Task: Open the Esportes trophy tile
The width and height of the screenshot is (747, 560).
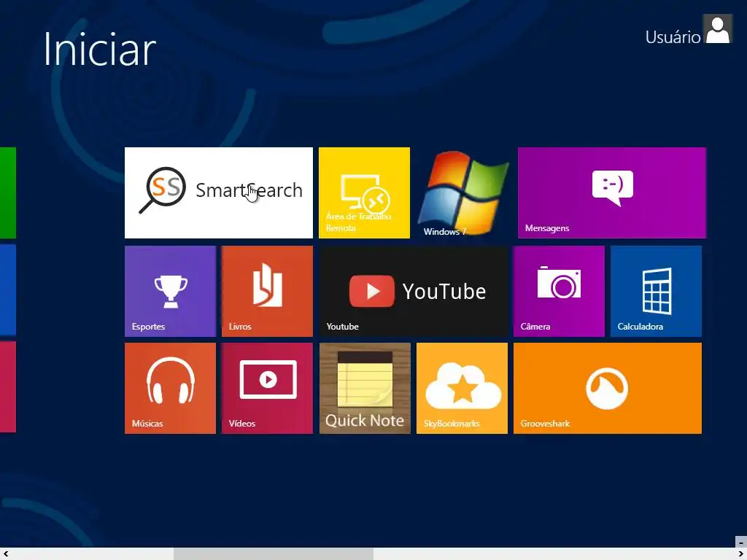Action: [170, 291]
